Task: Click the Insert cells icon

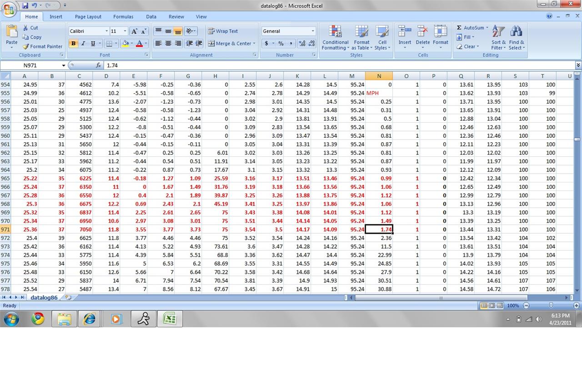Action: coord(405,32)
